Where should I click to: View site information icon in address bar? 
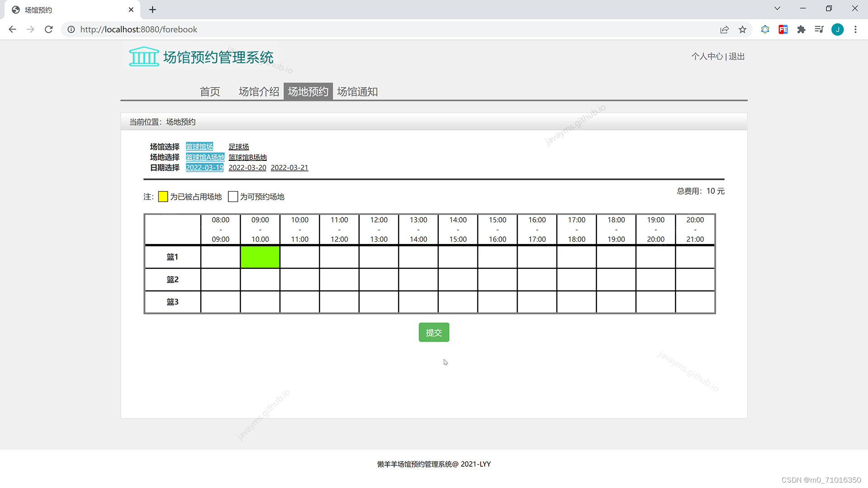71,29
